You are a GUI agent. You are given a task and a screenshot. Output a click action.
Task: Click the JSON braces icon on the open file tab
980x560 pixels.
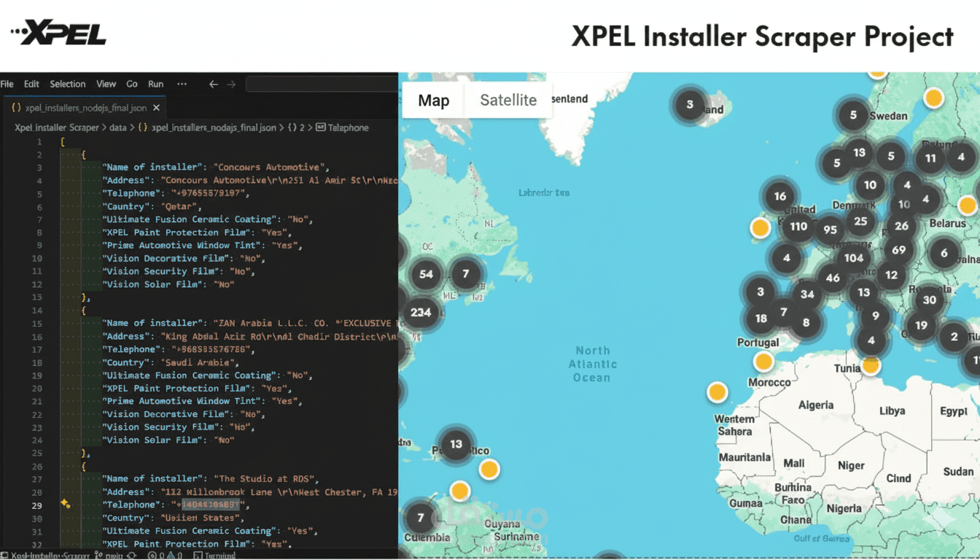coord(16,106)
